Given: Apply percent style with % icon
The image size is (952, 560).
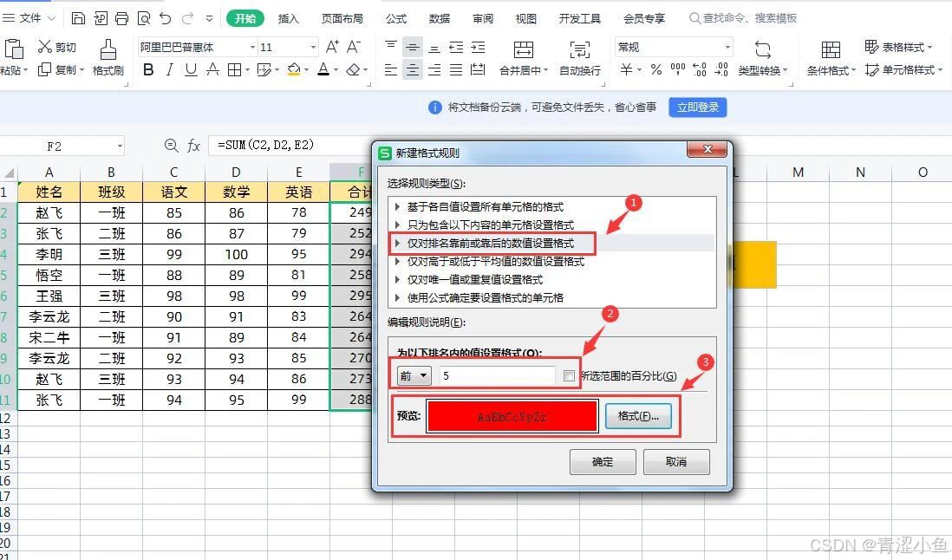Looking at the screenshot, I should click(x=655, y=69).
